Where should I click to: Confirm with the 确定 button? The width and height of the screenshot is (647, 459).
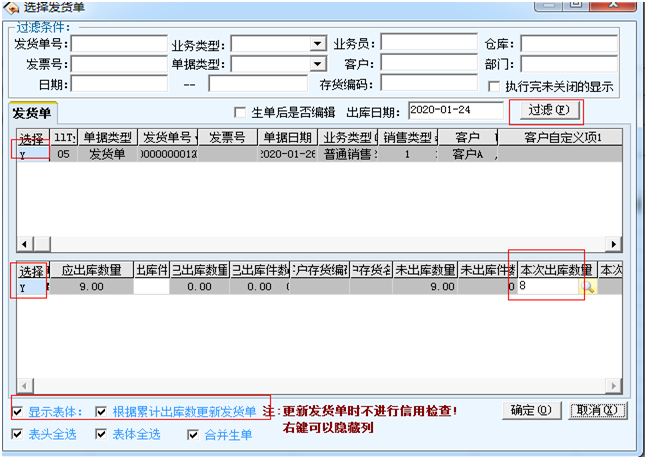pyautogui.click(x=530, y=410)
